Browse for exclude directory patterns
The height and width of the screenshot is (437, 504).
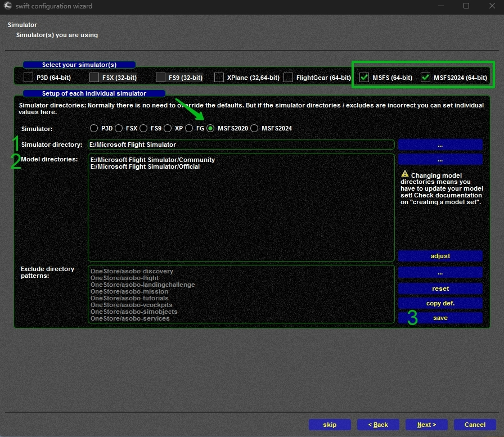point(440,273)
